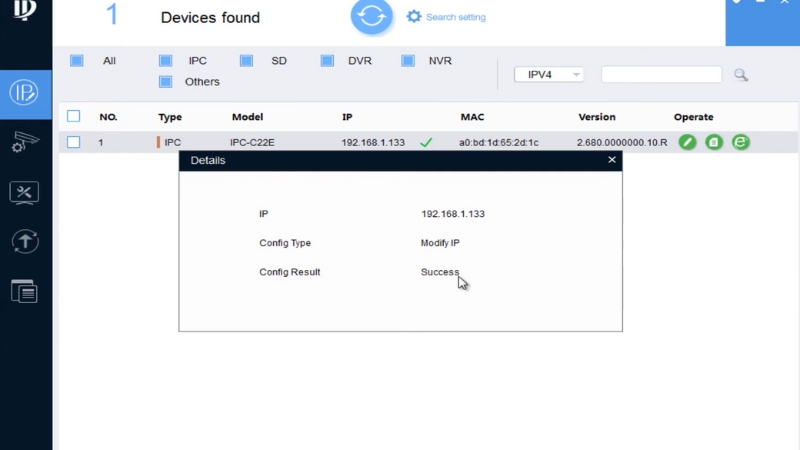Expand the IPV4 dropdown
The height and width of the screenshot is (450, 800).
coord(548,75)
